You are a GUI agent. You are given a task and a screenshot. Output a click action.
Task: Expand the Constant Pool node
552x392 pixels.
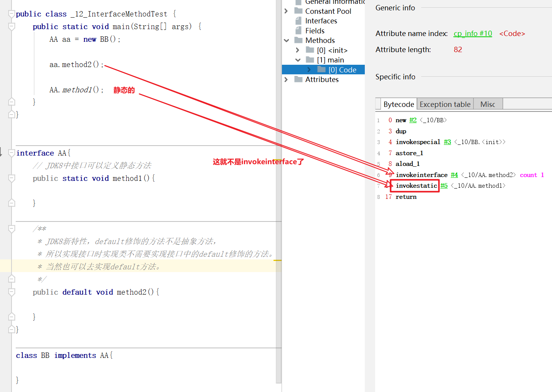(x=286, y=11)
